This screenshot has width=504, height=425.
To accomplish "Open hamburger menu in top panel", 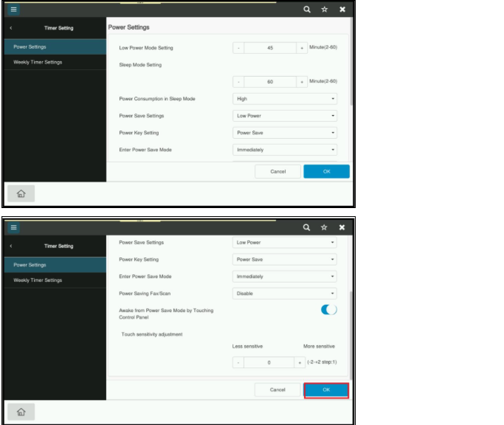I will pos(13,10).
